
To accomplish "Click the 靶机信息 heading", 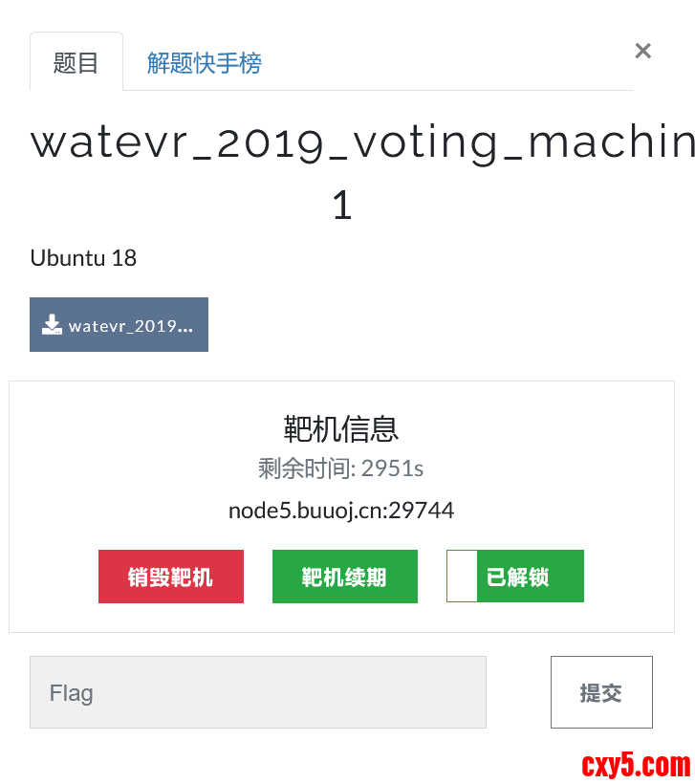I will 341,428.
